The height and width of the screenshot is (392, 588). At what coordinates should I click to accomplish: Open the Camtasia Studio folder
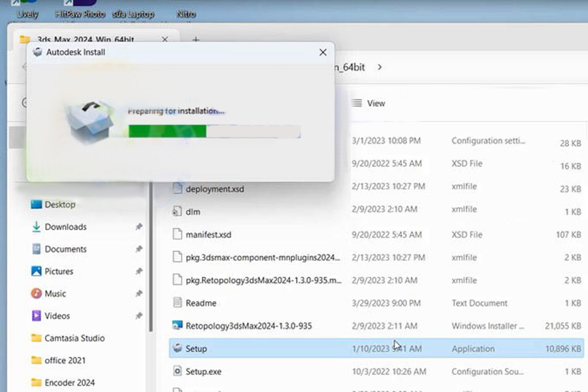pyautogui.click(x=74, y=338)
